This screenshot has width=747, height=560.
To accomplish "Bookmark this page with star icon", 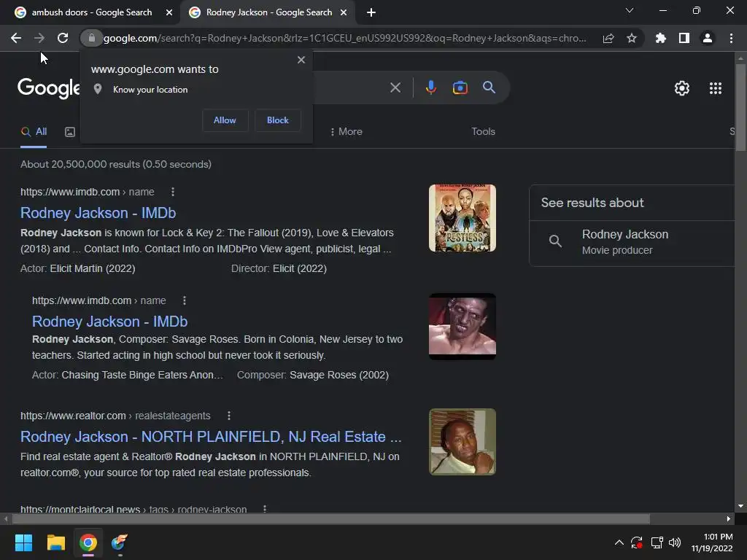I will pos(632,38).
